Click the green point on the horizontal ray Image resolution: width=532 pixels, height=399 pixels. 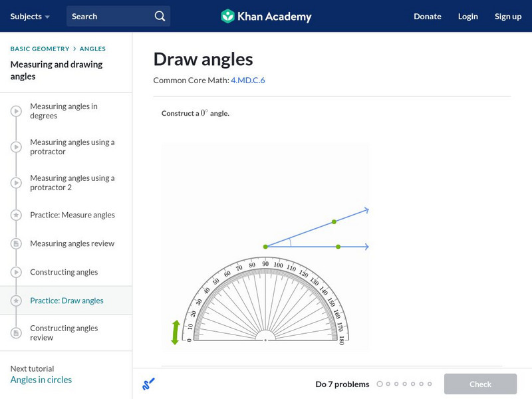coord(338,247)
